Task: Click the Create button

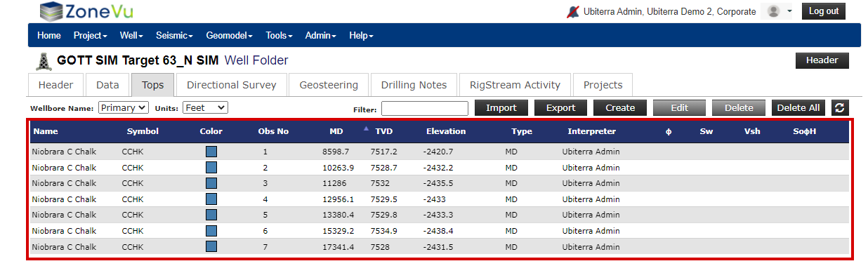Action: point(620,108)
